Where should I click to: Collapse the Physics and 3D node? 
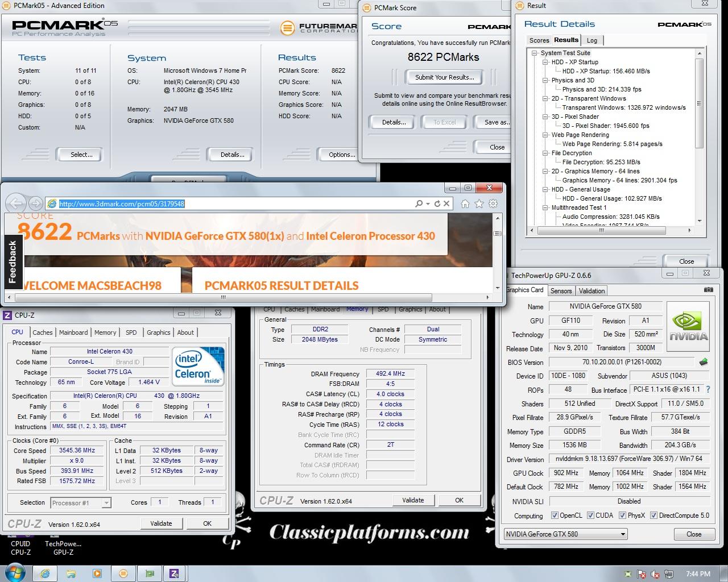[x=545, y=80]
